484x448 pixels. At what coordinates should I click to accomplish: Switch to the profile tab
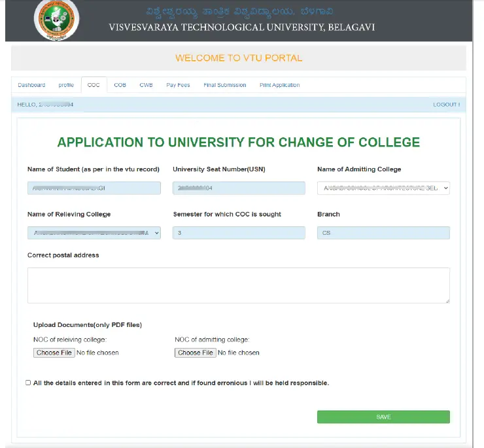coord(66,85)
